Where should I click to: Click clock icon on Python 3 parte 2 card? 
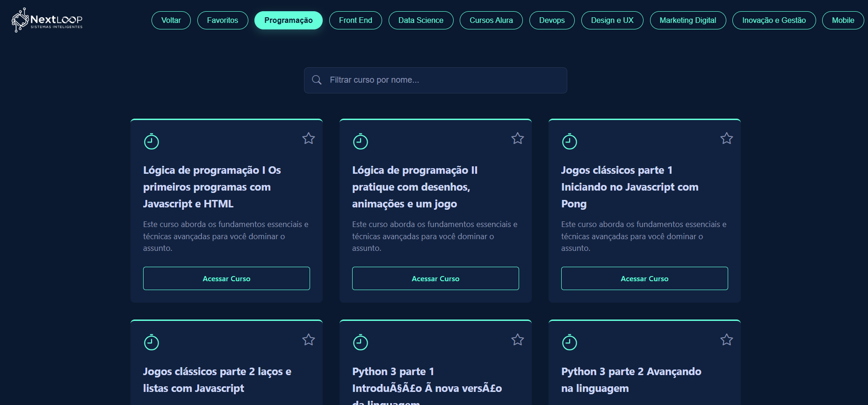click(x=570, y=342)
